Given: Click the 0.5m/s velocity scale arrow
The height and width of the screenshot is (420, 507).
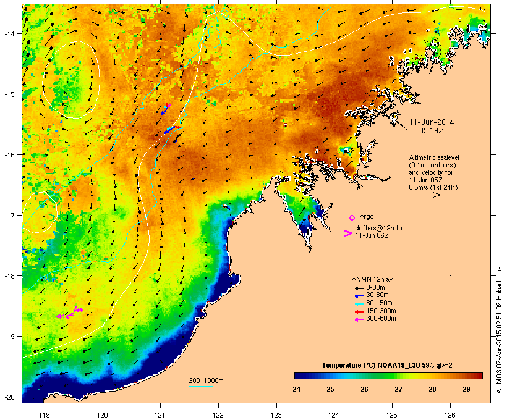Looking at the screenshot, I should click(x=428, y=195).
